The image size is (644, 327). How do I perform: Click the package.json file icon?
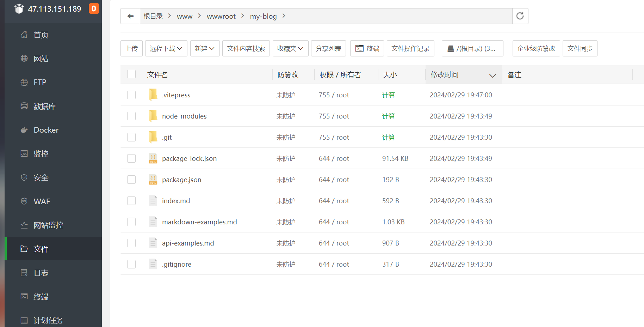click(153, 180)
